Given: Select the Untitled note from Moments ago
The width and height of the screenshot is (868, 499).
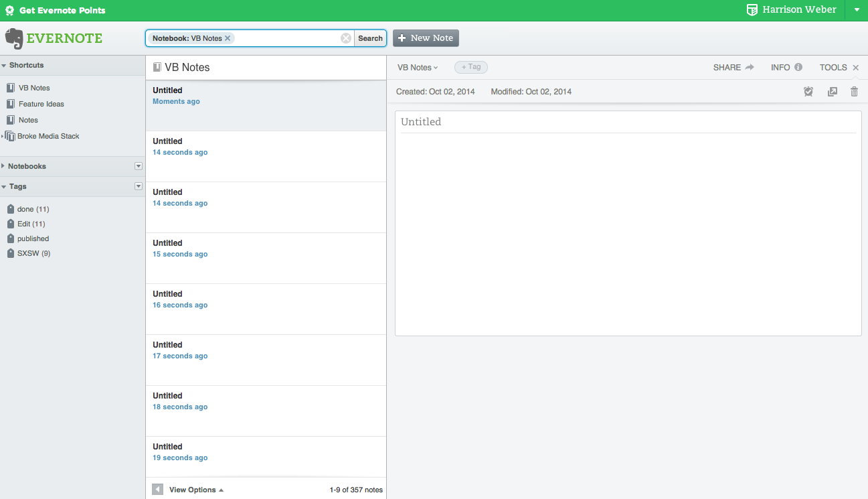Looking at the screenshot, I should pyautogui.click(x=266, y=106).
